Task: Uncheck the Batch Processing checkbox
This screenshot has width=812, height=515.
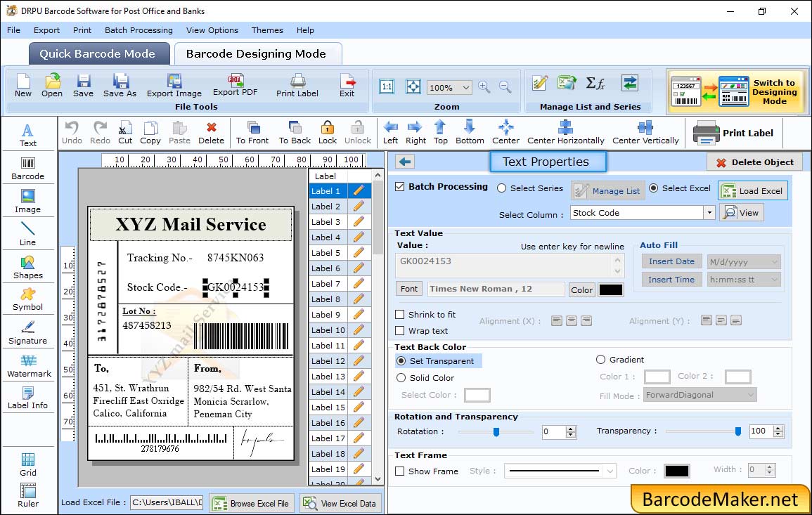Action: click(400, 187)
